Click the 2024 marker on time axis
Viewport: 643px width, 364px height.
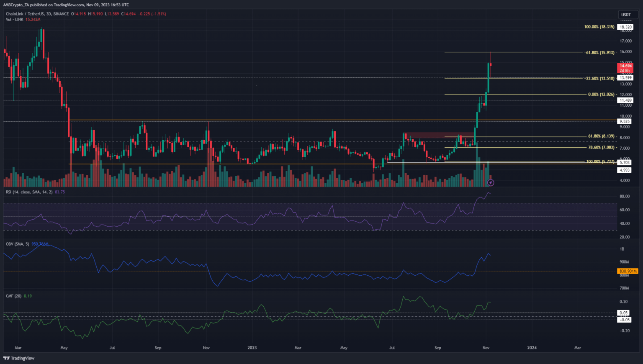(x=532, y=348)
